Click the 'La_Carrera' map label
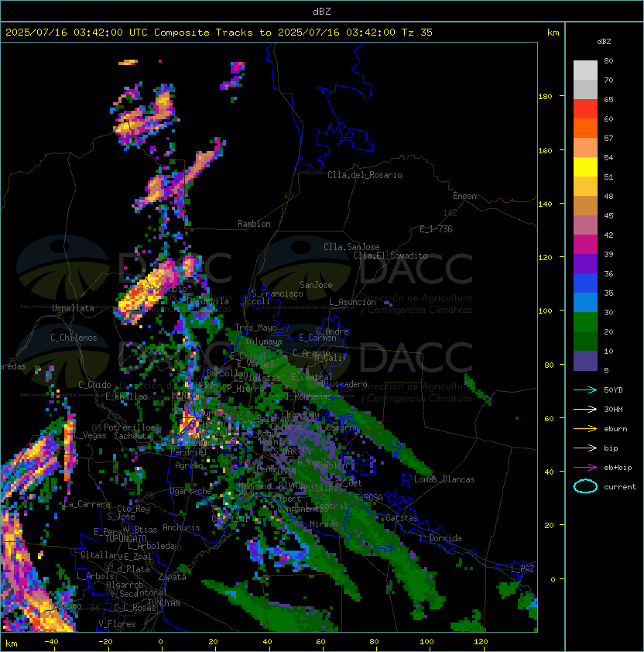644x652 pixels. 87,504
